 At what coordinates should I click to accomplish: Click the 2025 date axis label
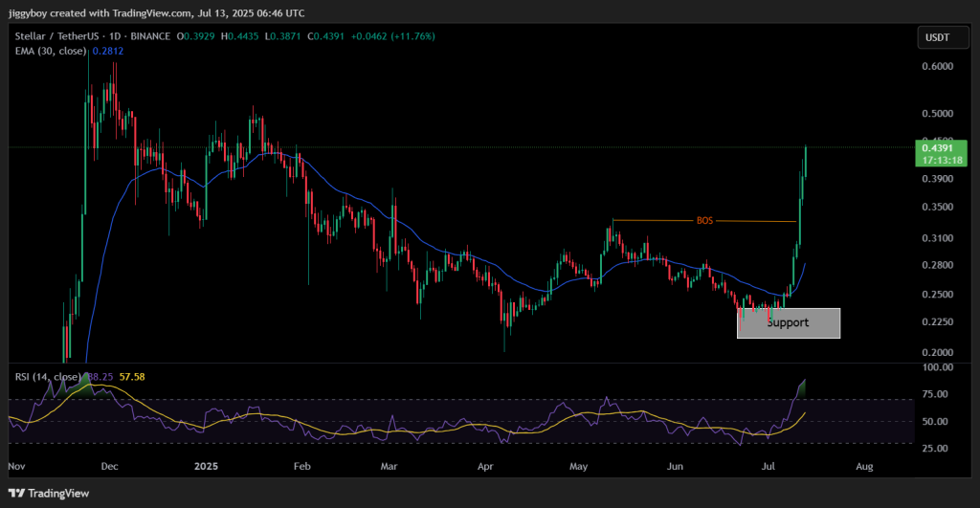point(207,466)
